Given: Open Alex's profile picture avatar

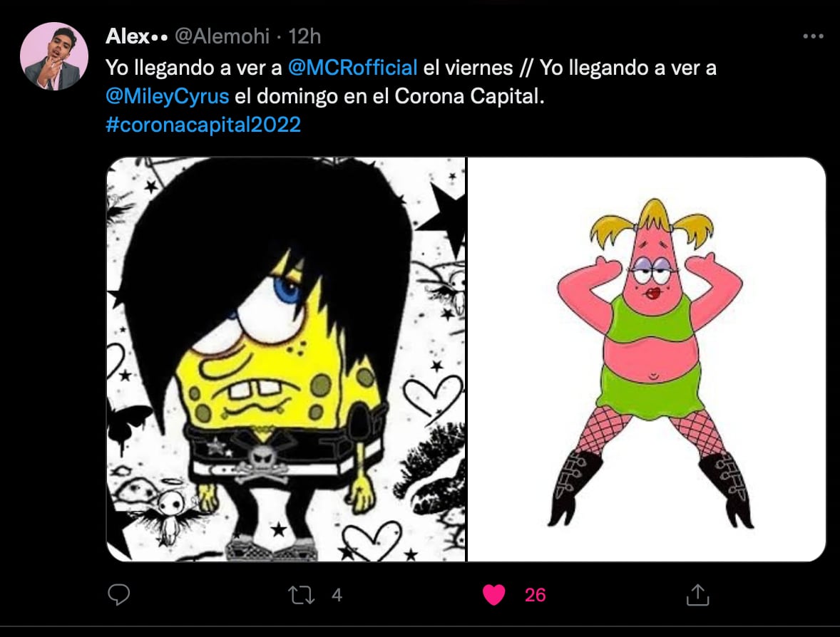Looking at the screenshot, I should pyautogui.click(x=54, y=56).
